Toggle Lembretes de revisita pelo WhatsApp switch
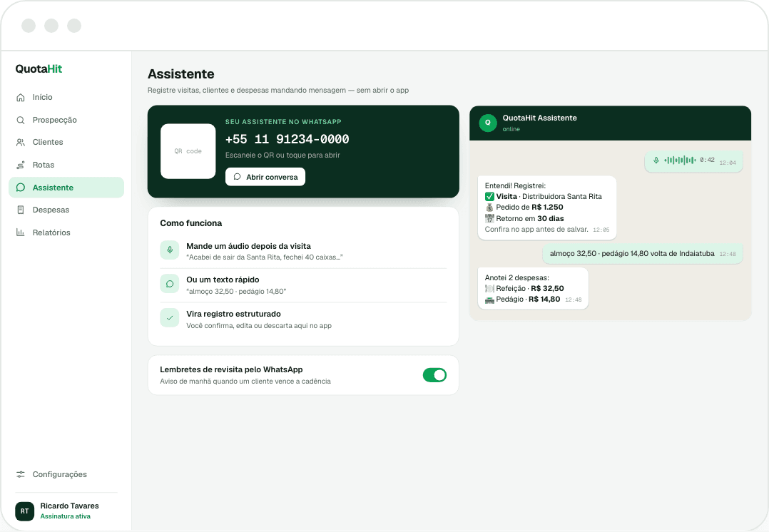 [x=434, y=375]
